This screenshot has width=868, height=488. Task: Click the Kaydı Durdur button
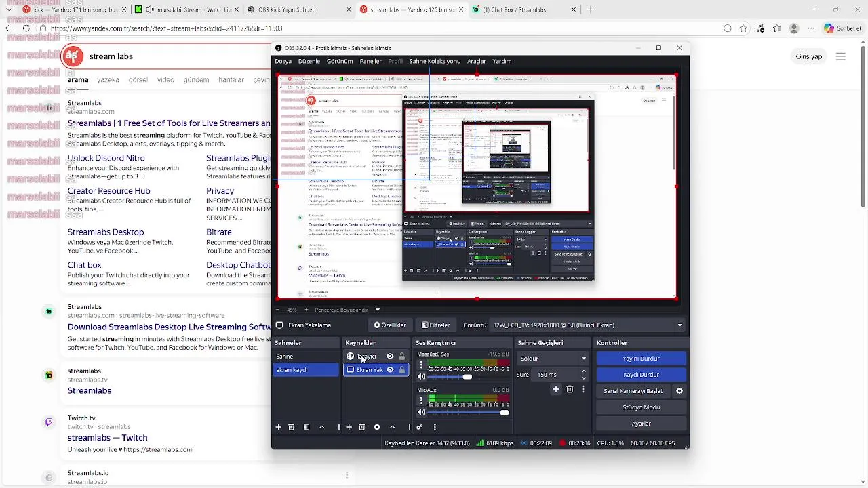[x=641, y=375]
